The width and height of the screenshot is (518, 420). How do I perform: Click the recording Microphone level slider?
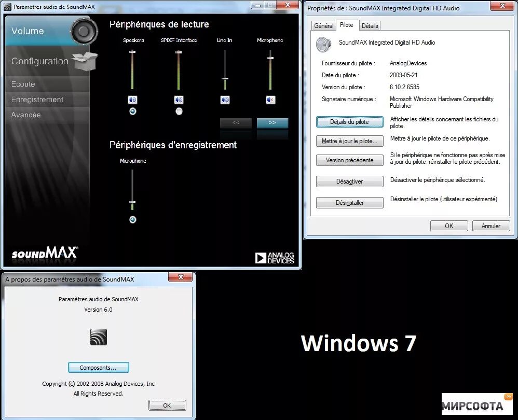pyautogui.click(x=132, y=190)
